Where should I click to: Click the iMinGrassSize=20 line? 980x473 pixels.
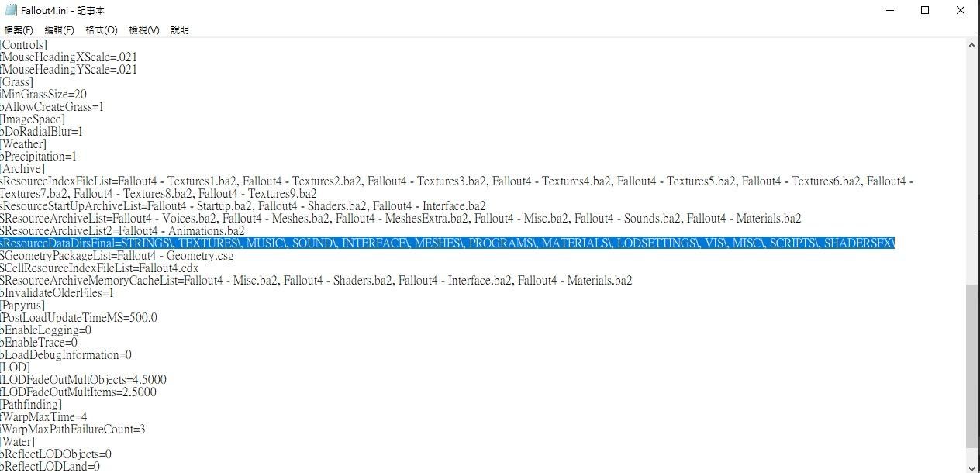[x=43, y=95]
